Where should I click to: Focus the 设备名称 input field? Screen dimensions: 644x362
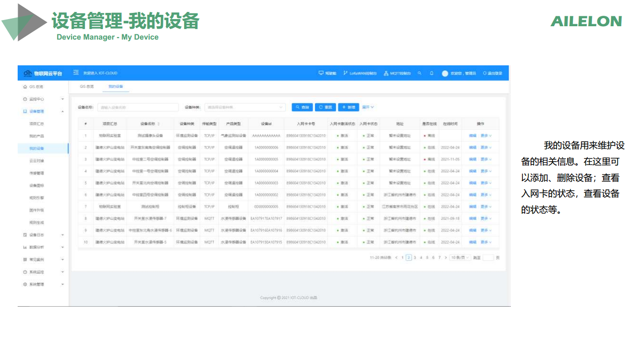click(x=138, y=107)
